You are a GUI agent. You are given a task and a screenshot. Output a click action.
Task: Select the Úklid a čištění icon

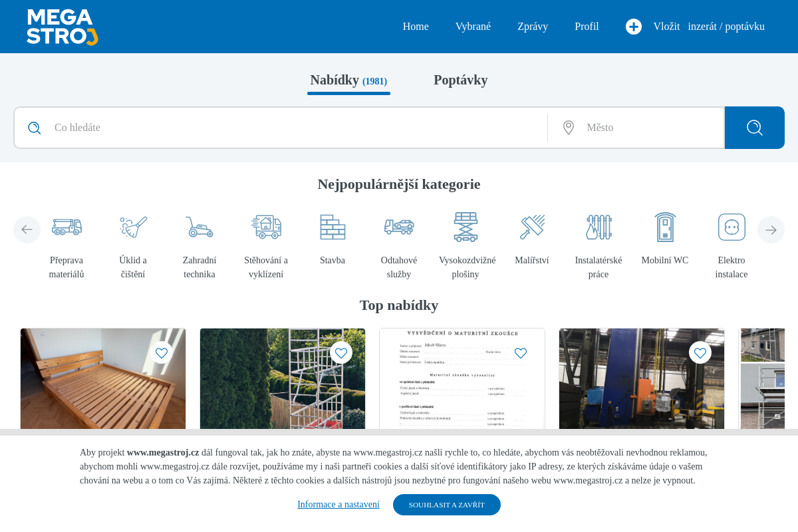[x=133, y=227]
